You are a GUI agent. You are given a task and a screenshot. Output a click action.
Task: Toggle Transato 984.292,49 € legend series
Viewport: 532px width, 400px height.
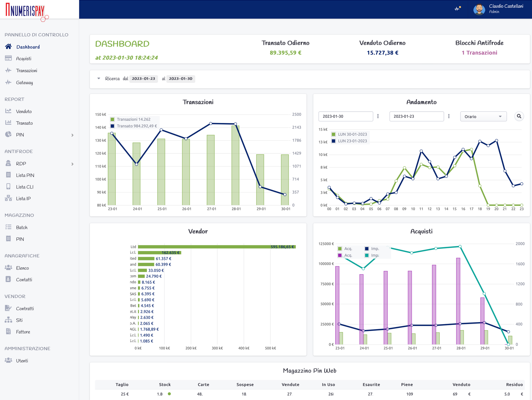coord(137,126)
